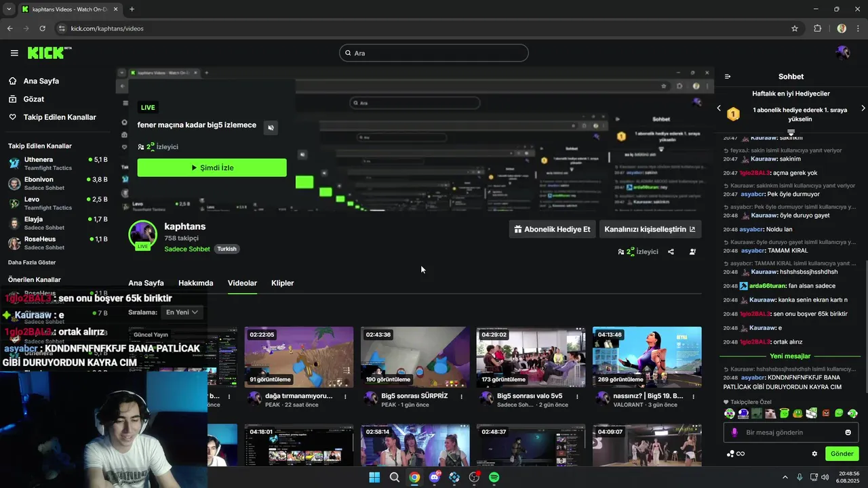Open Levo followed channel
Screen dimensions: 868x488
click(x=58, y=203)
